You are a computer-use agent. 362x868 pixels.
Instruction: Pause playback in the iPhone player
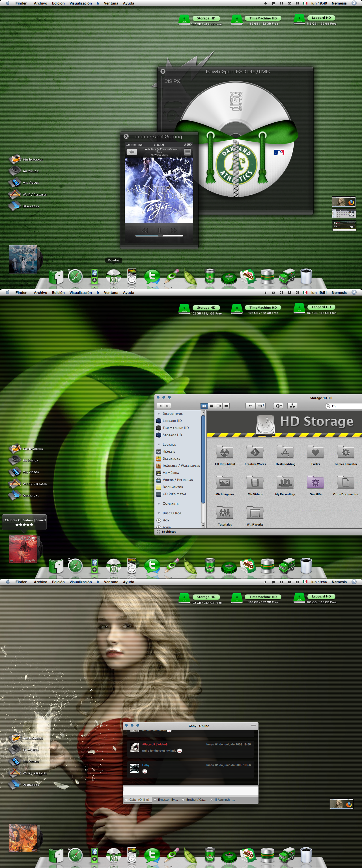(159, 231)
